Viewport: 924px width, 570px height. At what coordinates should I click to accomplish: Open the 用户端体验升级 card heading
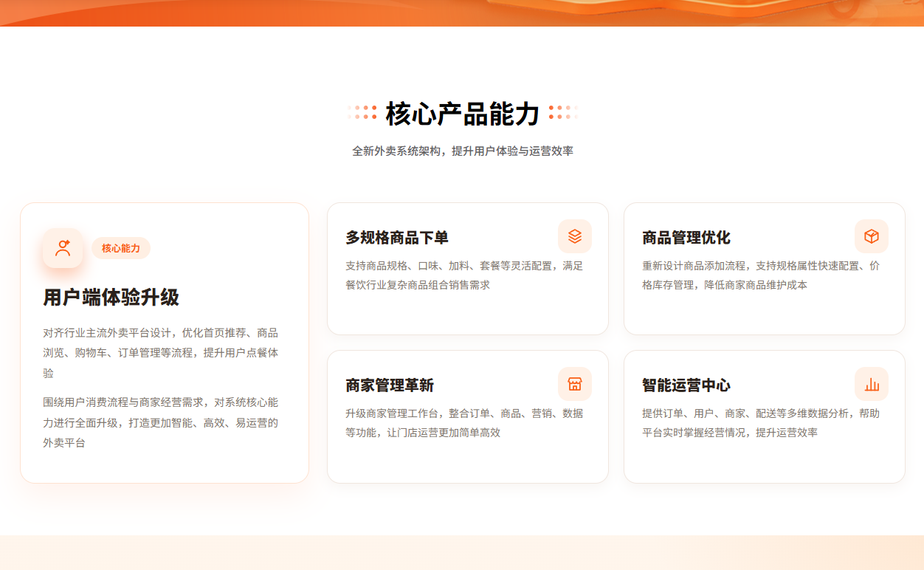[x=111, y=298]
